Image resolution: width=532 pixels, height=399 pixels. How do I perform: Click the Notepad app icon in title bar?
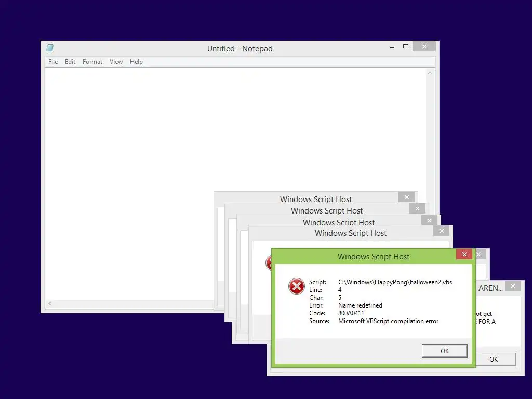point(50,48)
